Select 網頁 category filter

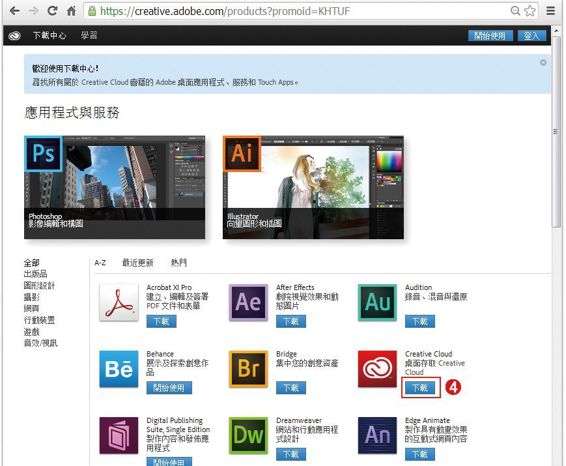[x=32, y=308]
